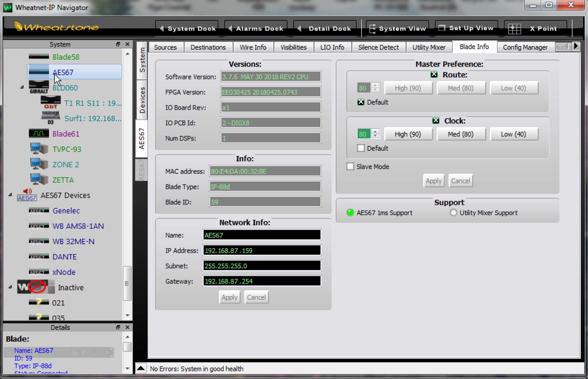Toggle the Clock checkbox
The height and width of the screenshot is (379, 588).
pyautogui.click(x=436, y=121)
